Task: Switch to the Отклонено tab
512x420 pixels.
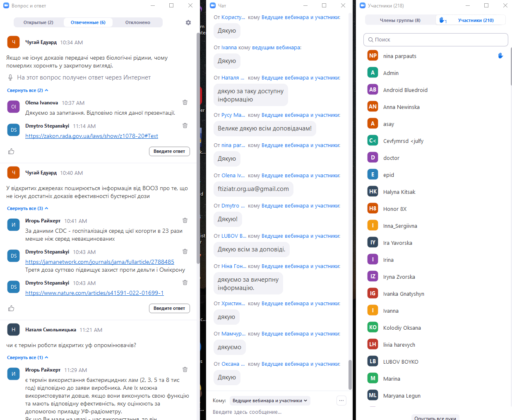Action: click(137, 22)
